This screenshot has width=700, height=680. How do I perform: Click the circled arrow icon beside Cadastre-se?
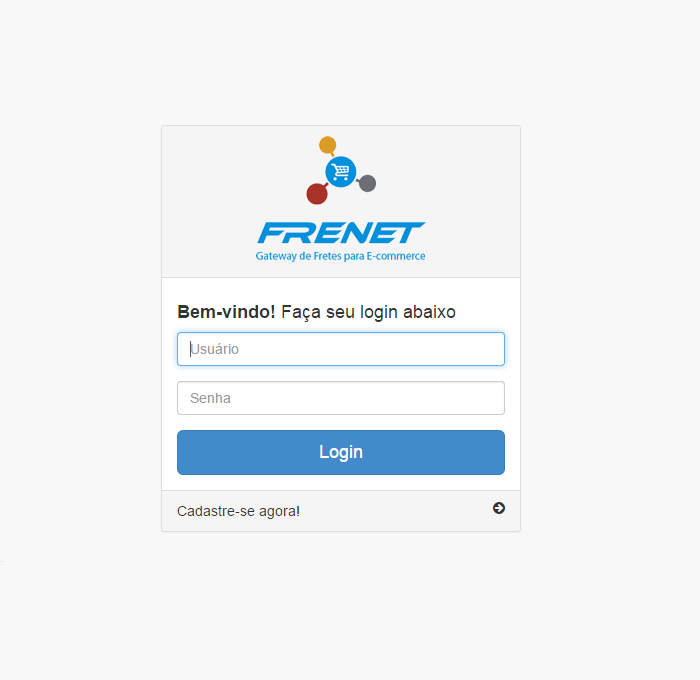pyautogui.click(x=499, y=508)
